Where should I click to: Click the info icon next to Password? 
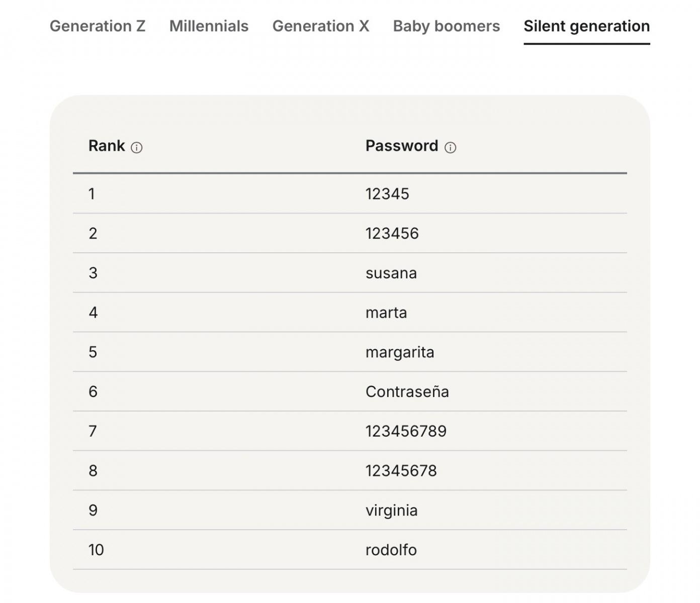[450, 148]
